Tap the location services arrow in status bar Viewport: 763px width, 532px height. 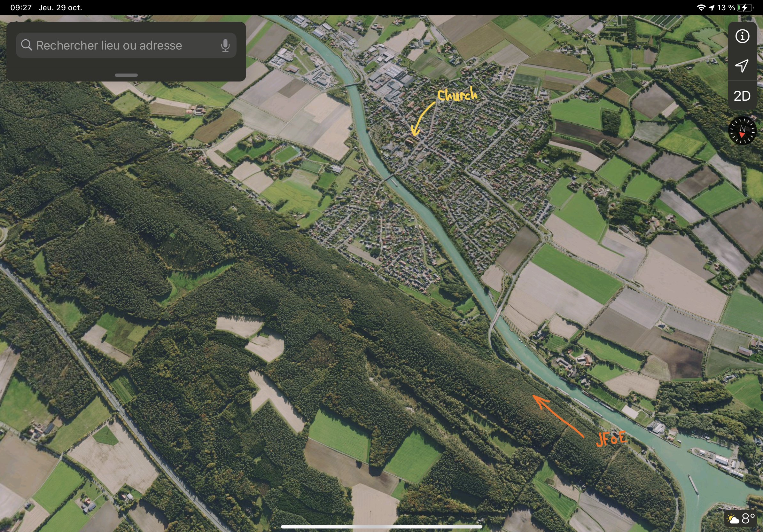[x=712, y=8]
